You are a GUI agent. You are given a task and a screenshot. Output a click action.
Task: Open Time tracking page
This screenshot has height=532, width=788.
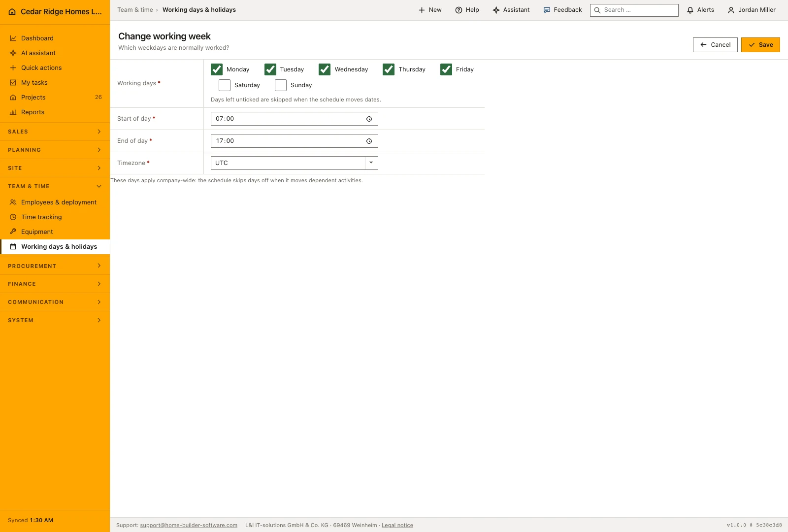pos(55,217)
